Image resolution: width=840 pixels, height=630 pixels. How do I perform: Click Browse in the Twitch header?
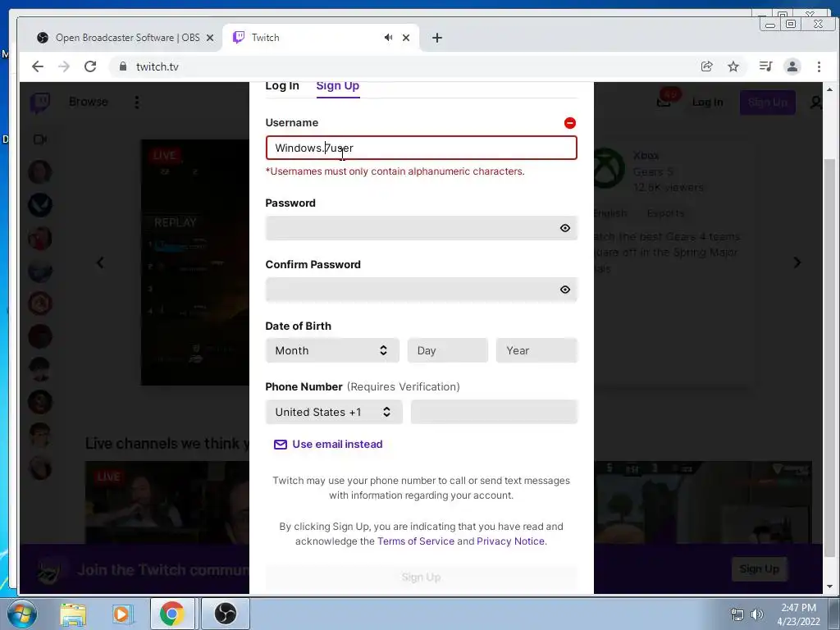tap(89, 102)
